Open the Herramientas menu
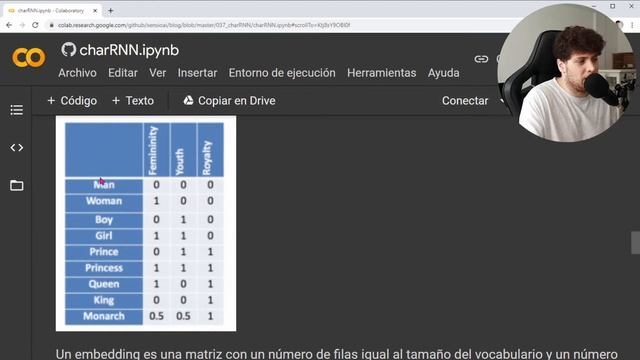The height and width of the screenshot is (360, 640). 382,73
